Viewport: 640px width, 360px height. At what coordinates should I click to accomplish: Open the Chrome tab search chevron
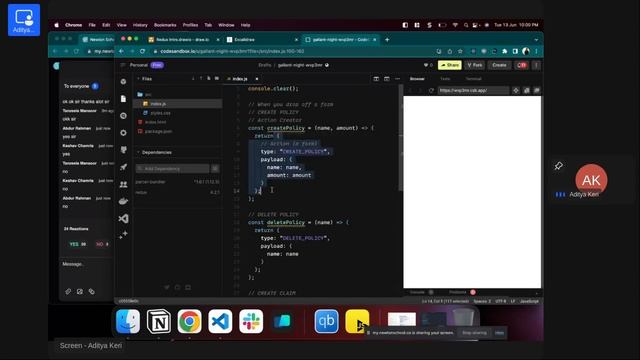pyautogui.click(x=536, y=40)
